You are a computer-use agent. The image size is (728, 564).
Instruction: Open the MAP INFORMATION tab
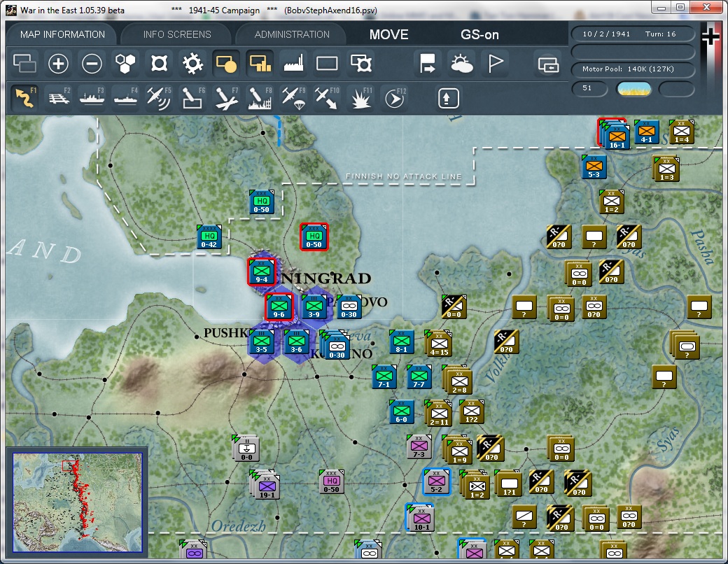62,34
